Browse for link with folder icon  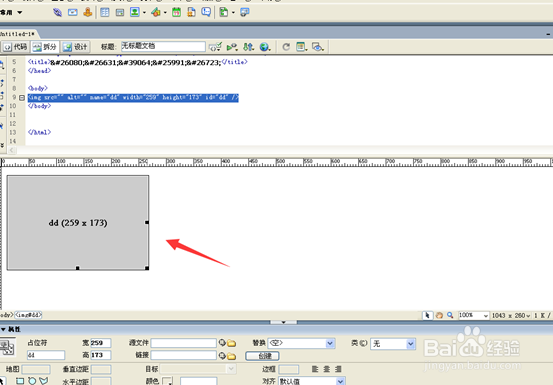click(x=231, y=356)
